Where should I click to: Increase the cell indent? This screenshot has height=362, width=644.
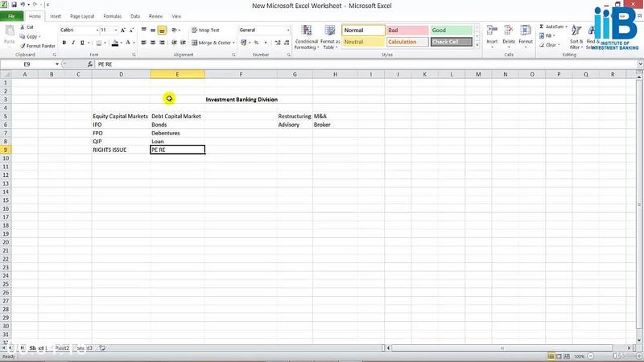coord(184,43)
